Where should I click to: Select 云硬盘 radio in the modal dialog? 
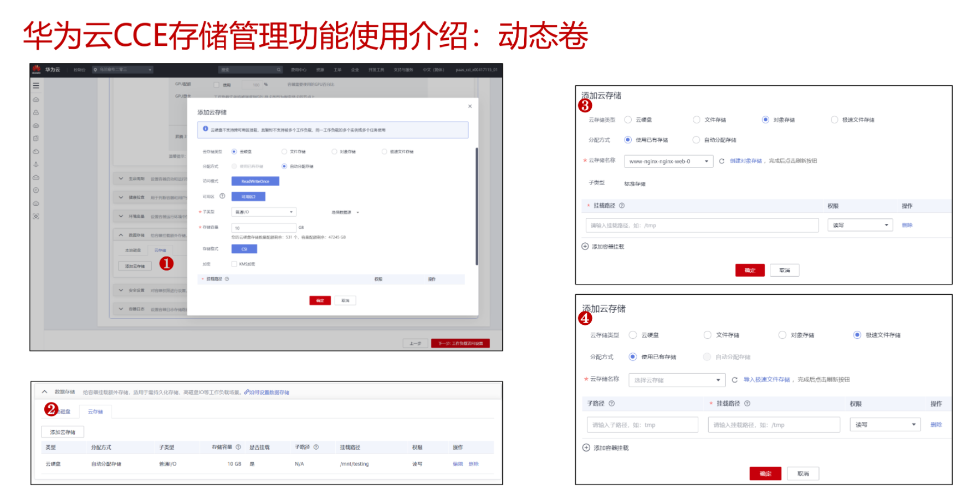tap(234, 152)
